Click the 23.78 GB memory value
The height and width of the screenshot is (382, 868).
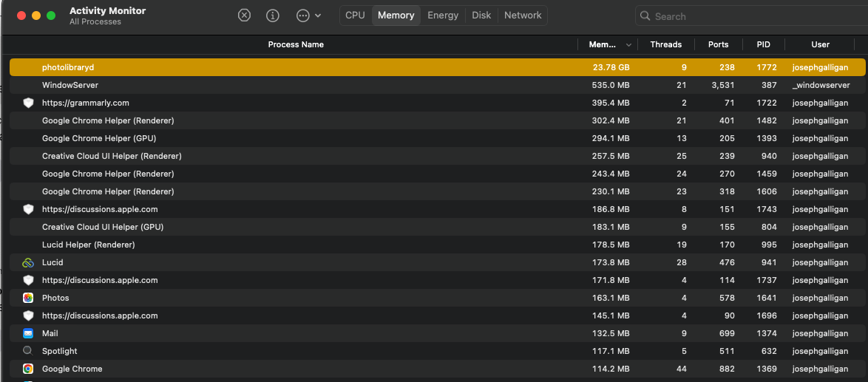point(611,67)
